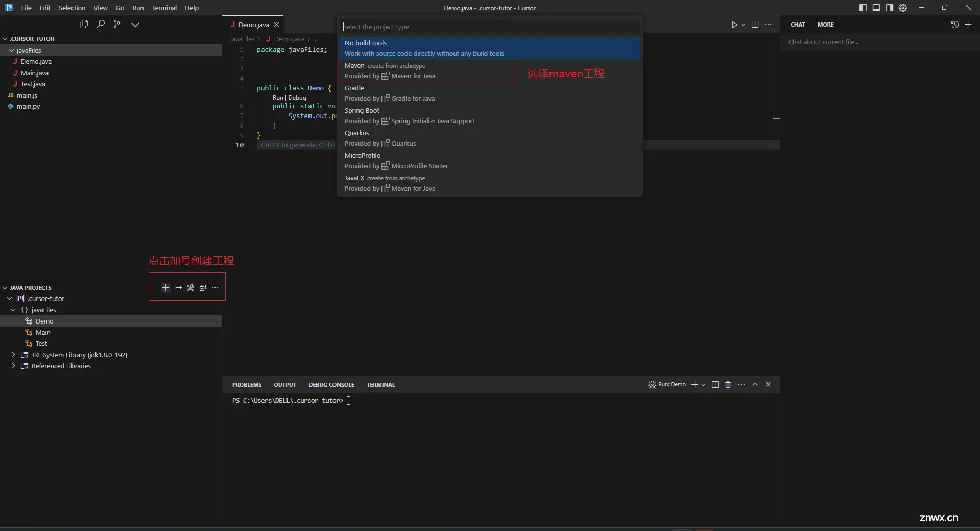Toggle bottom panel layout icon

click(x=876, y=8)
